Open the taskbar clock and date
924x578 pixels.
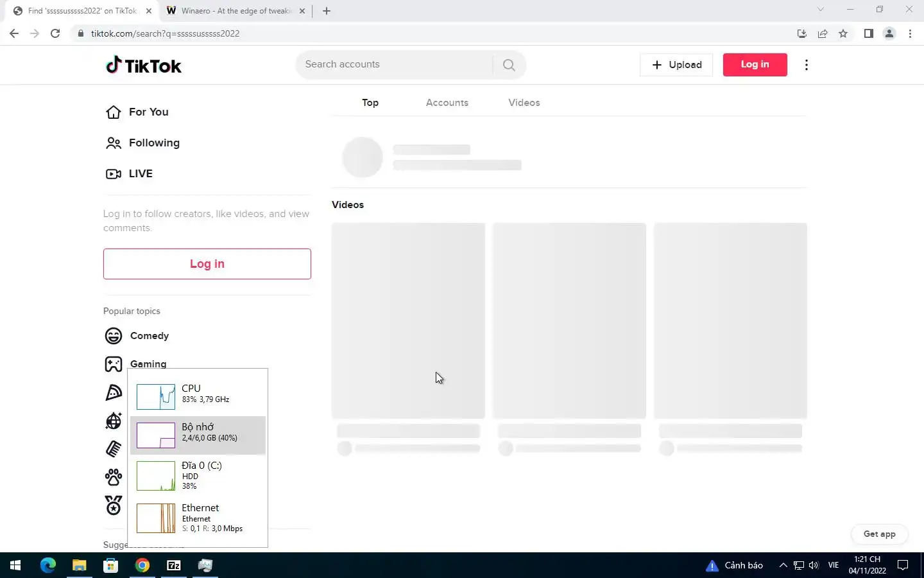[867, 565]
